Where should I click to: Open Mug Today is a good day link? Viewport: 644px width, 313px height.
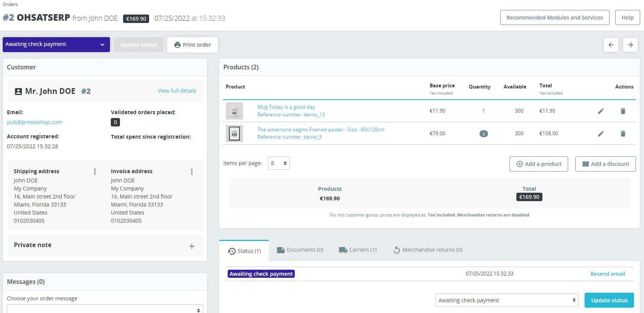tap(286, 107)
